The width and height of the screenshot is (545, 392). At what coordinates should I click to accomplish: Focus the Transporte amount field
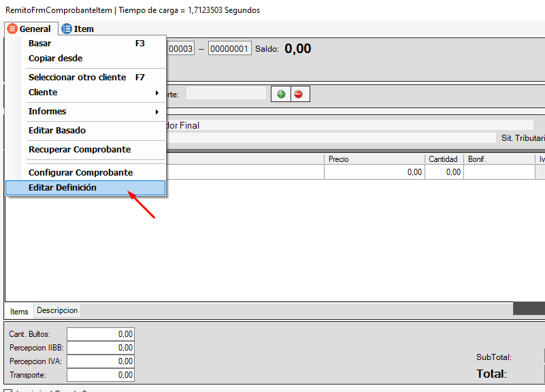tap(101, 375)
